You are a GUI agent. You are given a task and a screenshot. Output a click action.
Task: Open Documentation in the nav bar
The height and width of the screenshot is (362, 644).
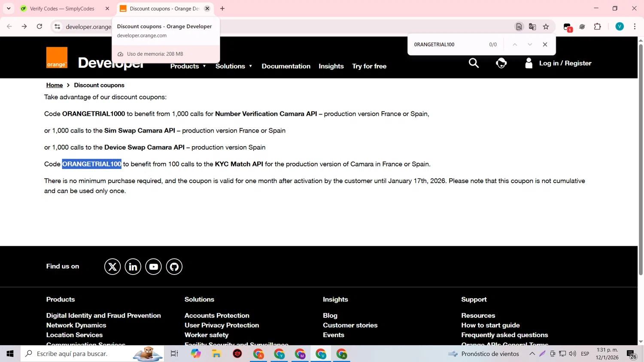[286, 66]
